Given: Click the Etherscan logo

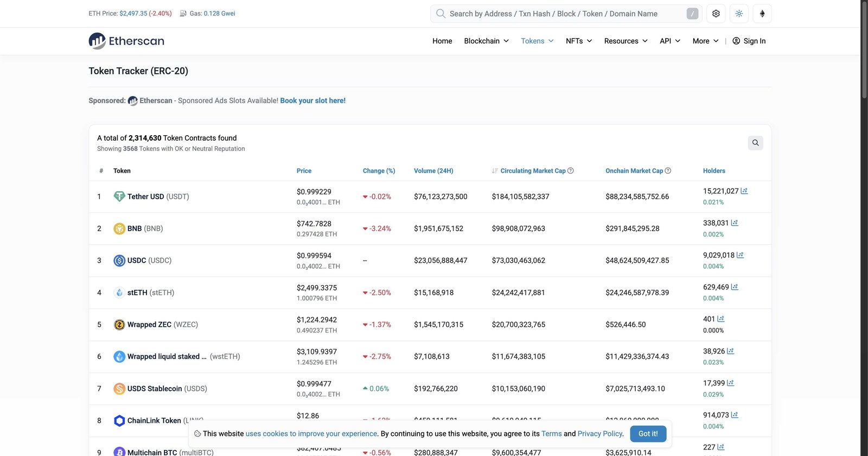Looking at the screenshot, I should tap(126, 41).
